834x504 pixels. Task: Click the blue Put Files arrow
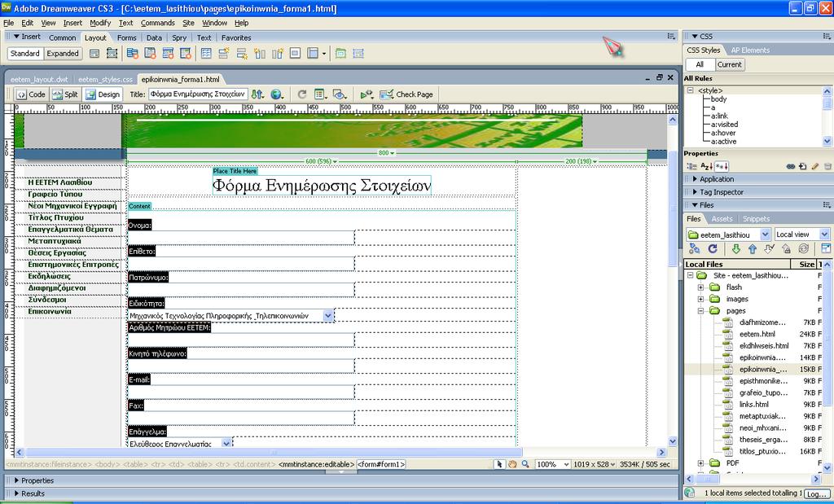tap(753, 248)
